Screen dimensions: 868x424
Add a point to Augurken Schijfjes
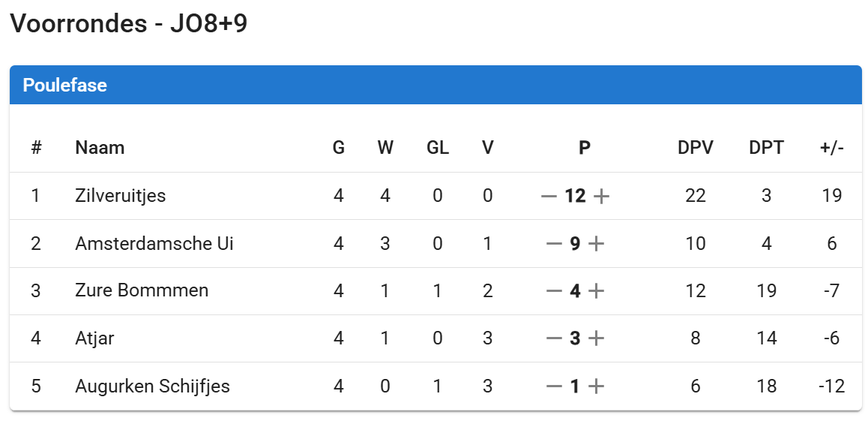point(596,386)
